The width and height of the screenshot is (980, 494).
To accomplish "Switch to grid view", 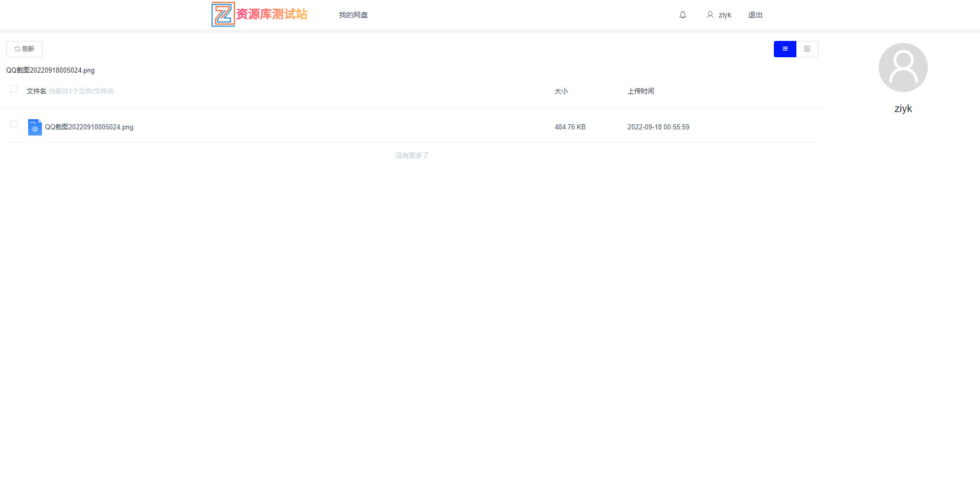I will [x=807, y=49].
